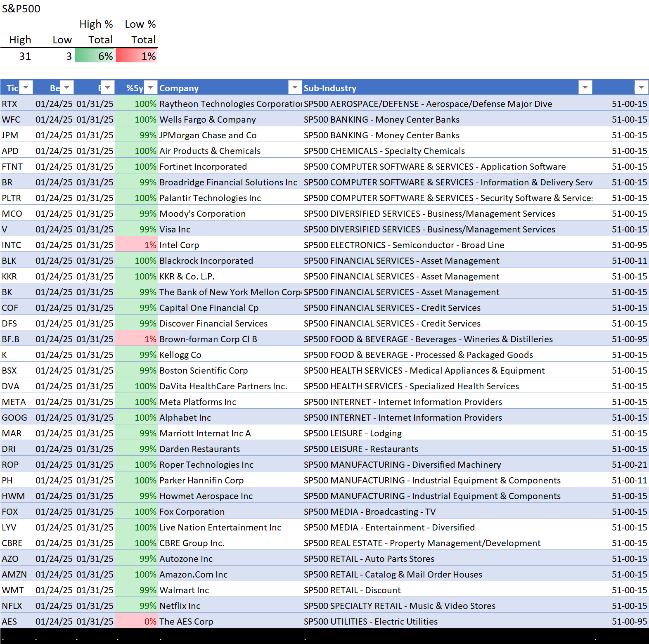The width and height of the screenshot is (649, 644).
Task: Open the Tic column filter dropdown
Action: click(26, 88)
